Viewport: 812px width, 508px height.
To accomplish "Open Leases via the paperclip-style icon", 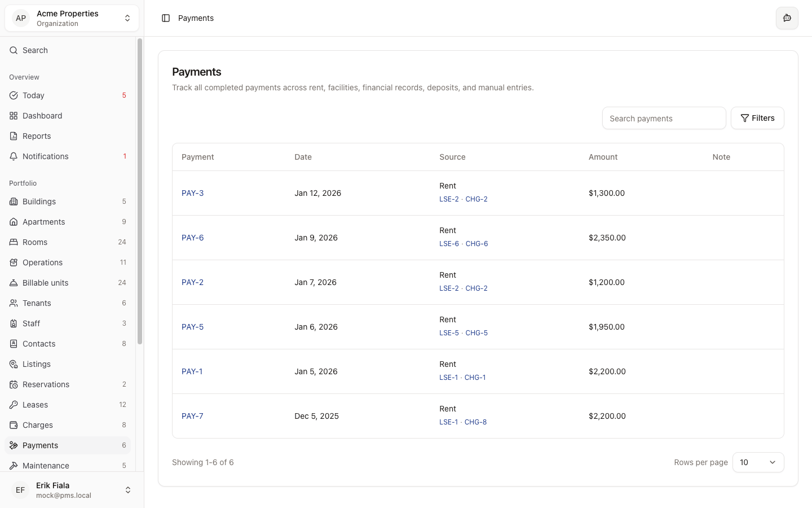I will coord(13,405).
